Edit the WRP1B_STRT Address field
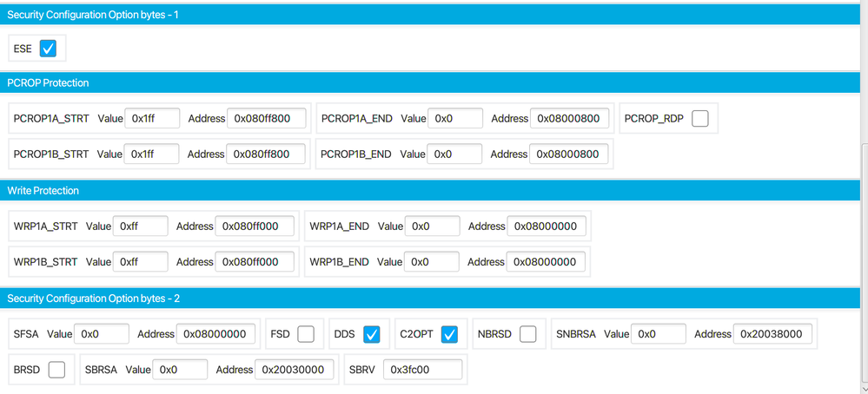This screenshot has height=394, width=868. tap(254, 262)
